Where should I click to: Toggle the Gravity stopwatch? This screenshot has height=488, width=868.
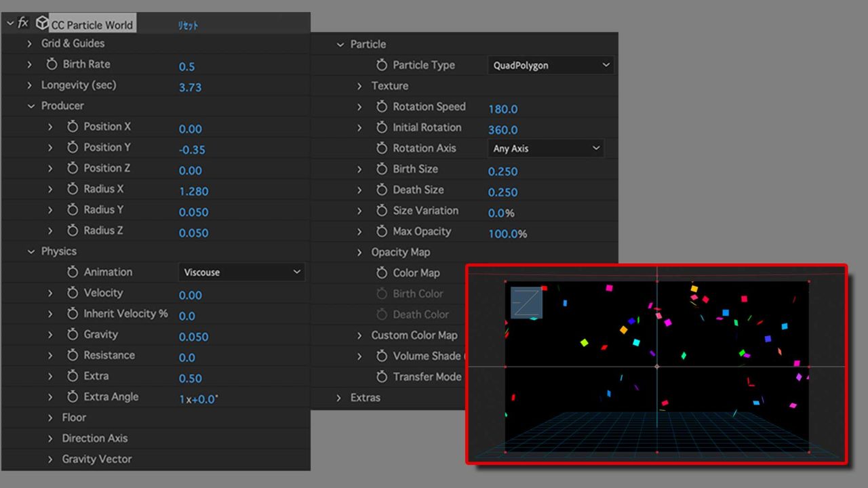(73, 335)
